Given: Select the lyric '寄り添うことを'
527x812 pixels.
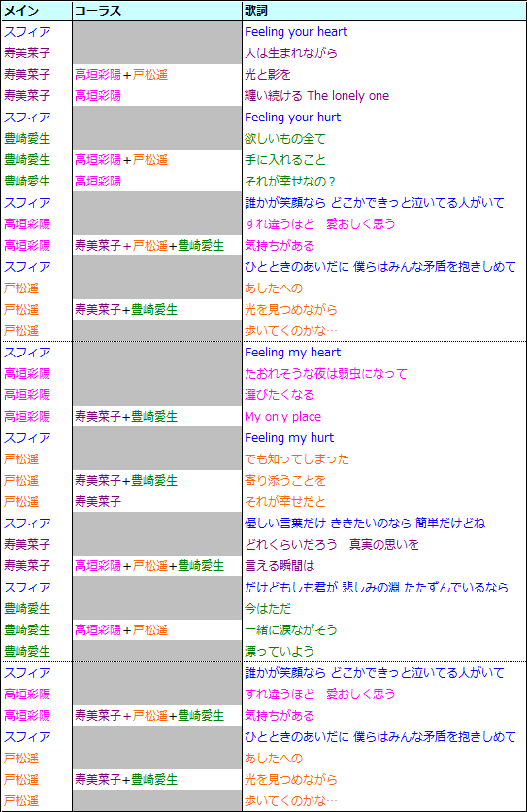Looking at the screenshot, I should 285,481.
